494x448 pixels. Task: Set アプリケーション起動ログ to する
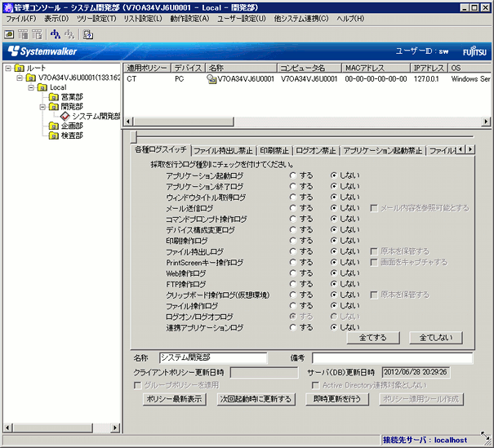[x=293, y=175]
